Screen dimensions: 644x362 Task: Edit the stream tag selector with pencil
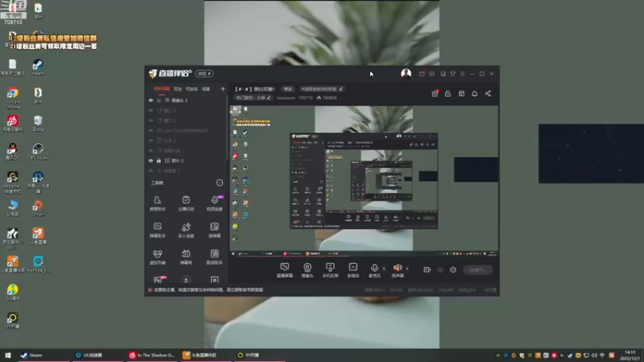[x=321, y=88]
